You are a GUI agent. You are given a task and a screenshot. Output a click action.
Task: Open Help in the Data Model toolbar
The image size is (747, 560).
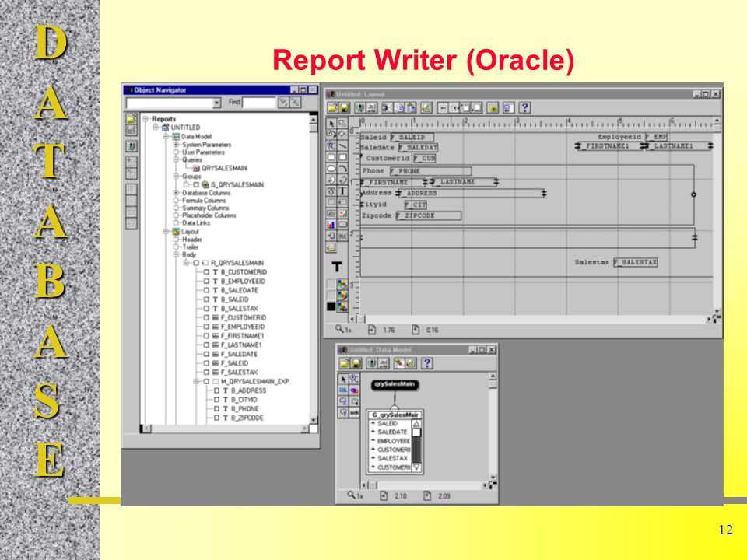pos(427,363)
